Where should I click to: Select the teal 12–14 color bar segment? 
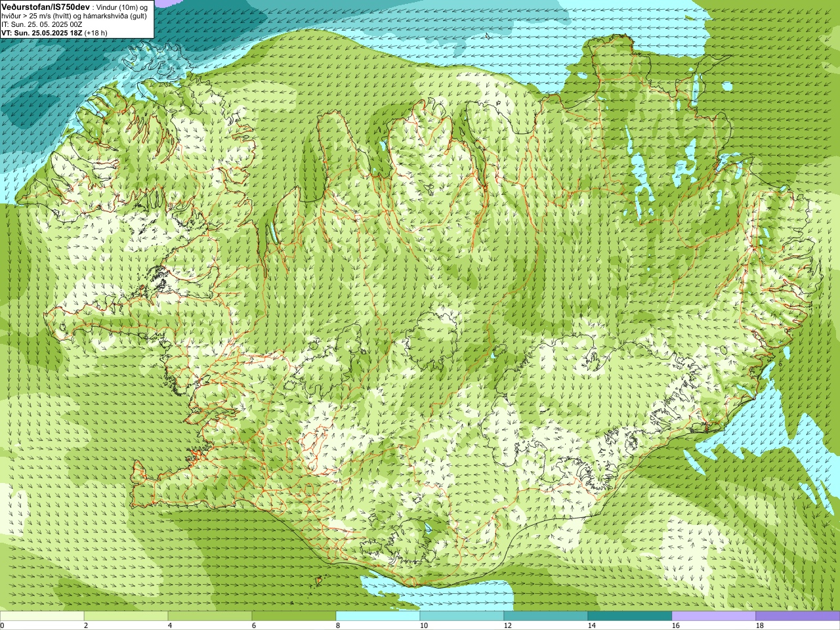(x=546, y=616)
